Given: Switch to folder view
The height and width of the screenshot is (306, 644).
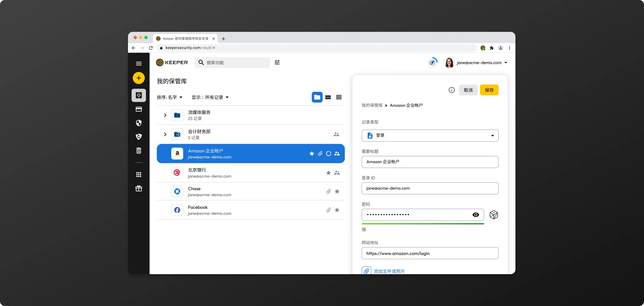Looking at the screenshot, I should 317,97.
